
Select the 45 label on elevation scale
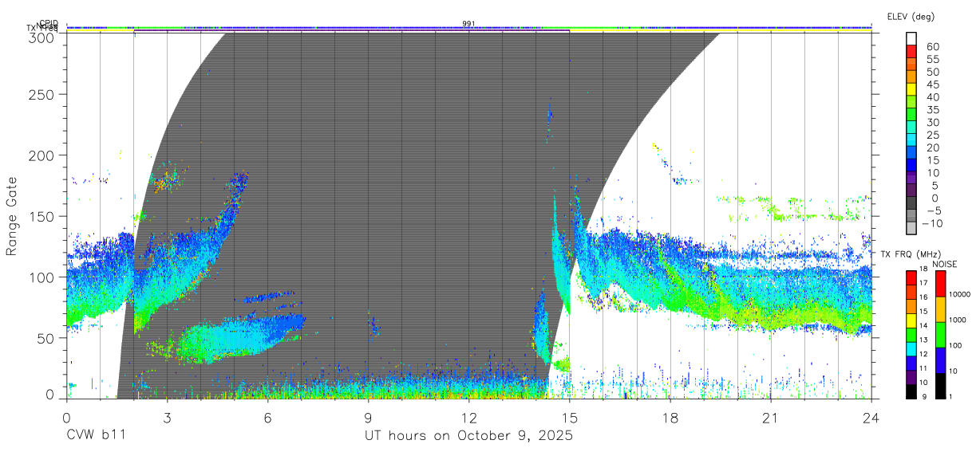click(932, 85)
